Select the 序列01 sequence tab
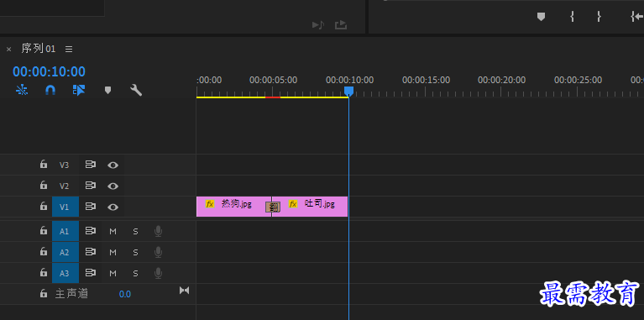Viewport: 644px width, 320px height. point(38,49)
